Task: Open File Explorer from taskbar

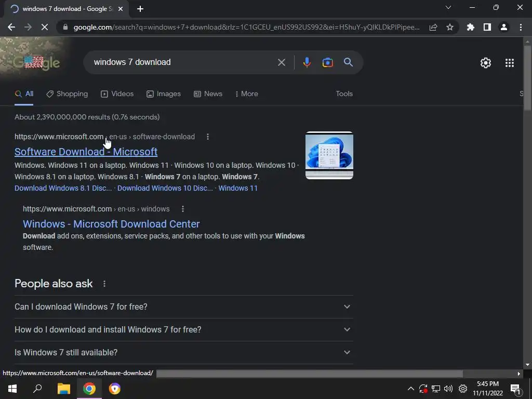Action: 63,389
